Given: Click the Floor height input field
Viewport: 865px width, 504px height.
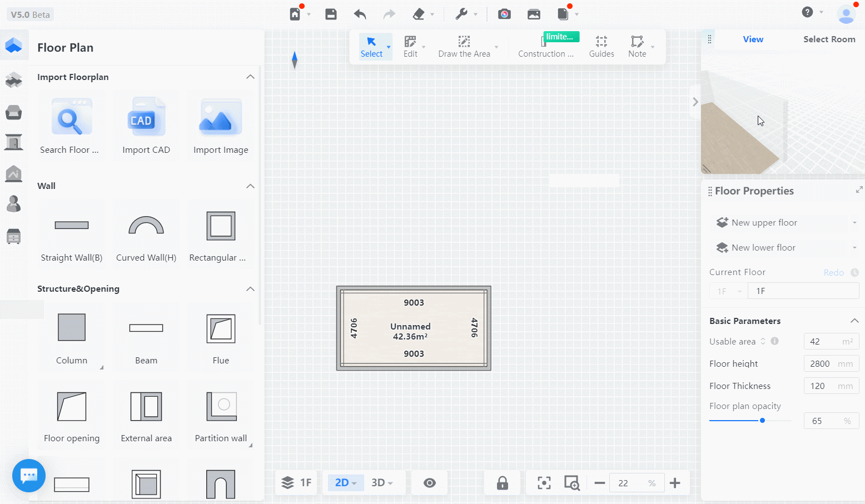Looking at the screenshot, I should [822, 364].
